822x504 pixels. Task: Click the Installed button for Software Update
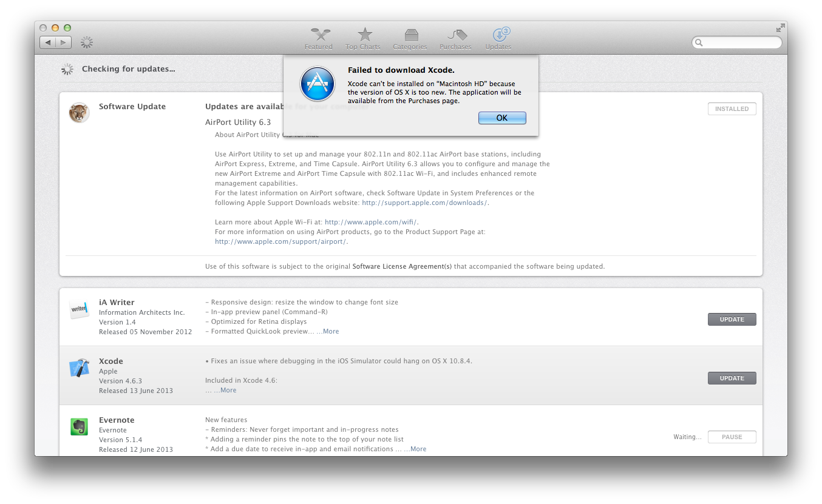tap(732, 109)
